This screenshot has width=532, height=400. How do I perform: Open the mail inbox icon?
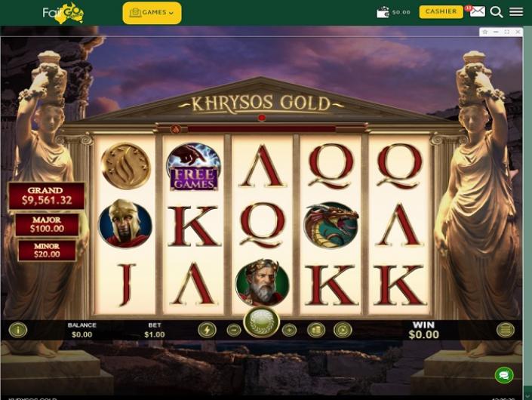point(477,11)
